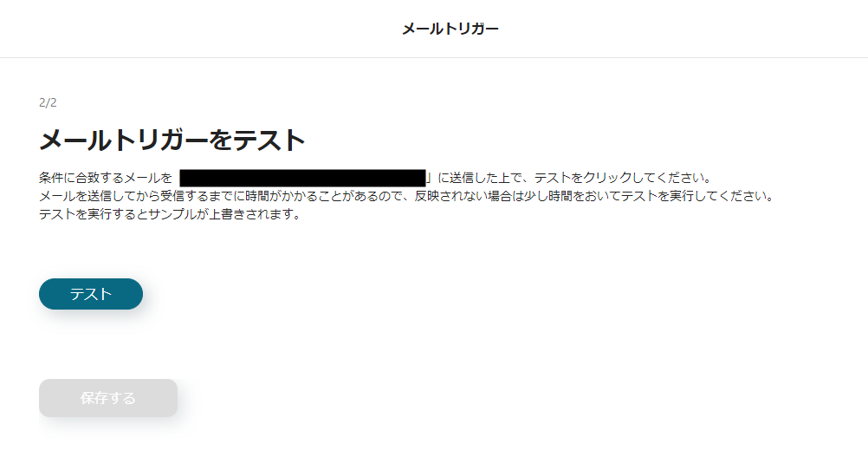
Task: Click the word サンプル in last instruction line
Action: pyautogui.click(x=172, y=214)
